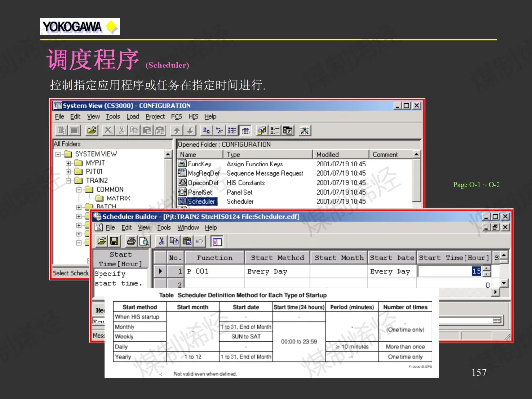Click the Copy icon in Scheduler Builder toolbar
The height and width of the screenshot is (399, 532).
click(174, 241)
